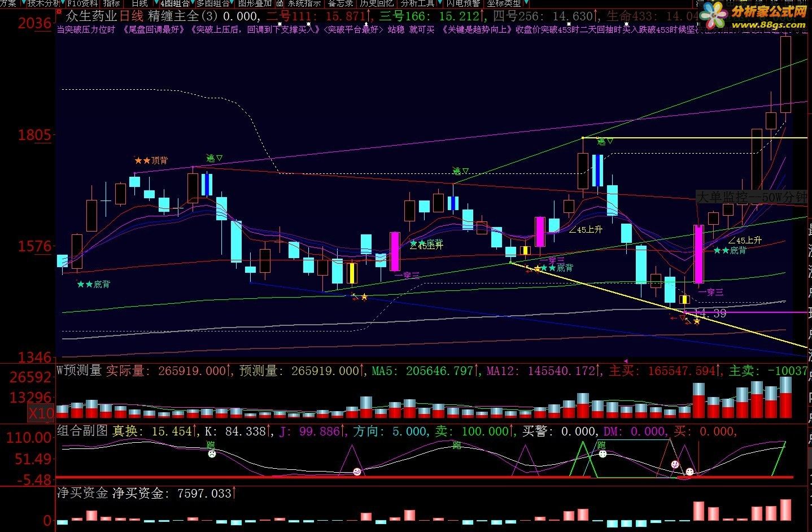Expand the dropdown arrow right after 技术分析

63,3
